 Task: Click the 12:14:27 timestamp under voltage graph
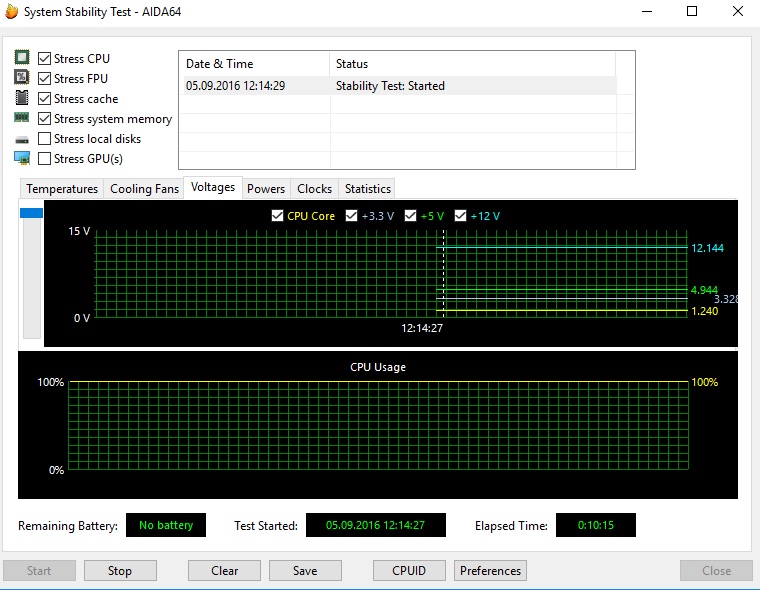click(422, 328)
